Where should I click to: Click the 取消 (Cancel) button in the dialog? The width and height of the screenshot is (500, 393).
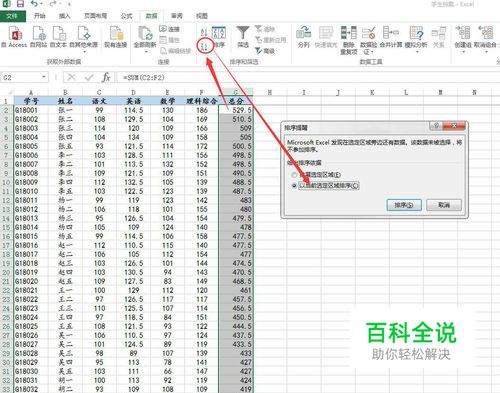click(x=444, y=205)
